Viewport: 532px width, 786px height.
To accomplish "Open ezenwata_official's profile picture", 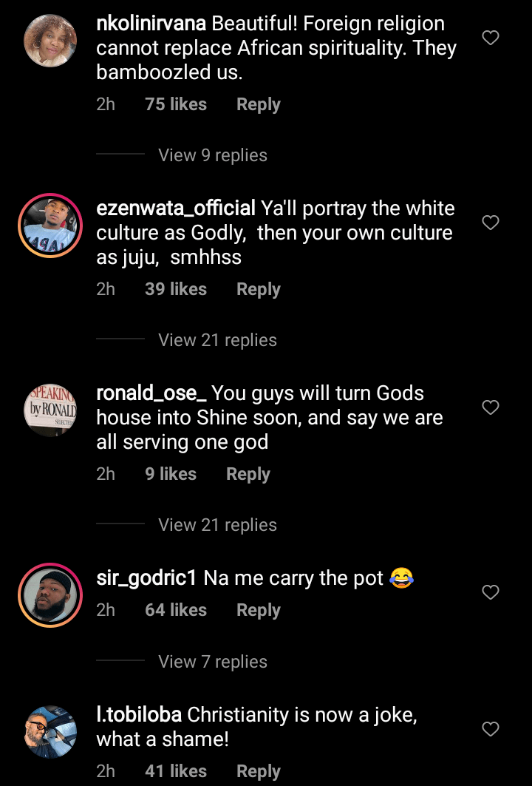I will pyautogui.click(x=50, y=226).
